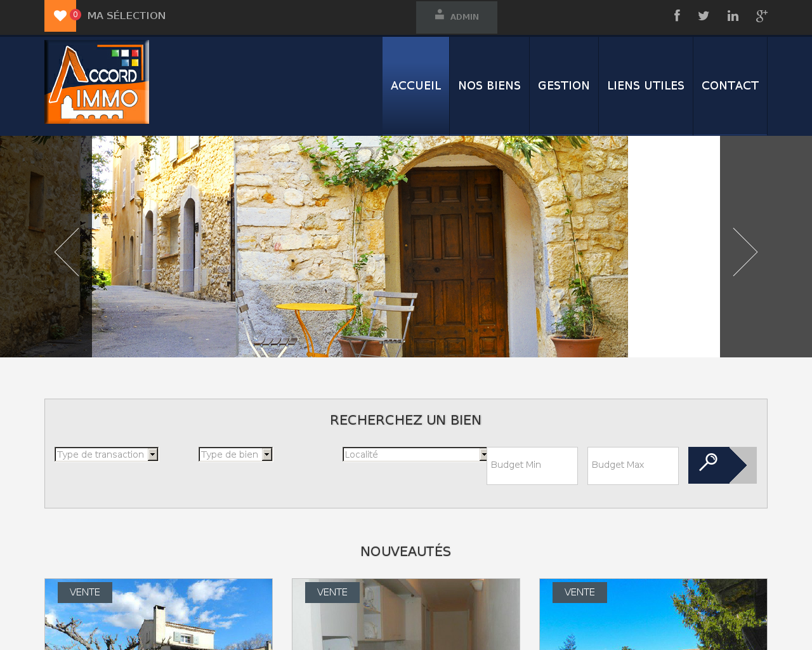Image resolution: width=812 pixels, height=650 pixels.
Task: Open the Twitter profile icon
Action: (x=704, y=16)
